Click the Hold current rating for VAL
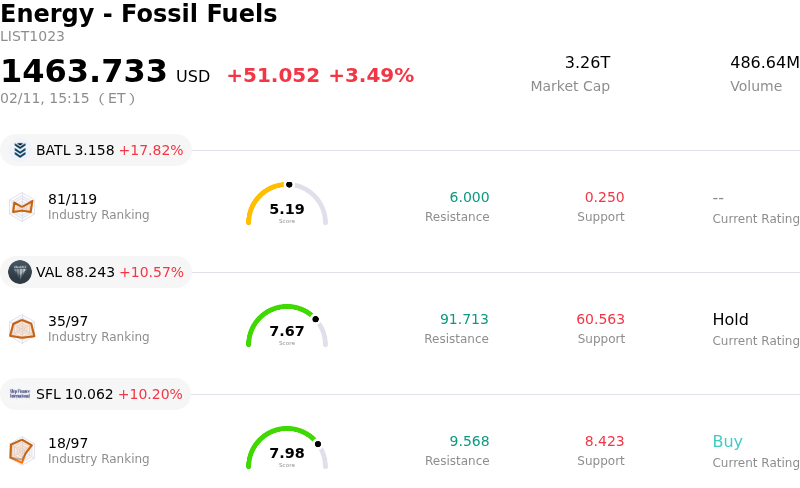800x488 pixels. [x=730, y=320]
